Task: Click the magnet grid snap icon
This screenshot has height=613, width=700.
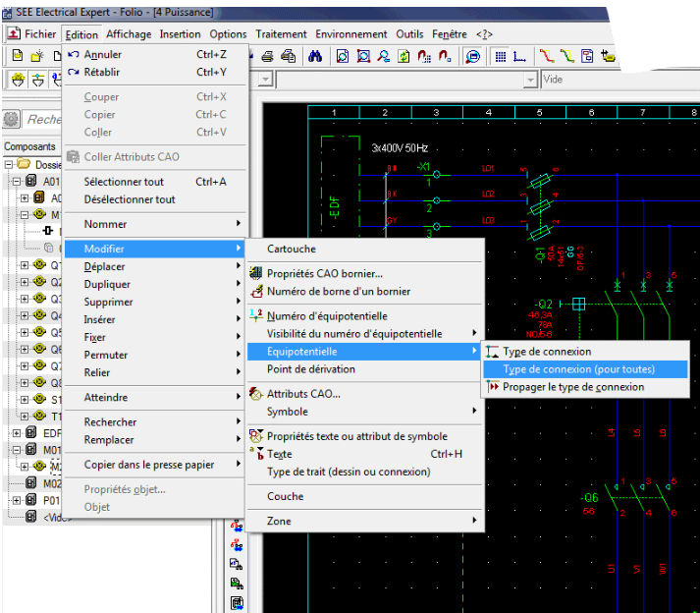Action: 424,56
